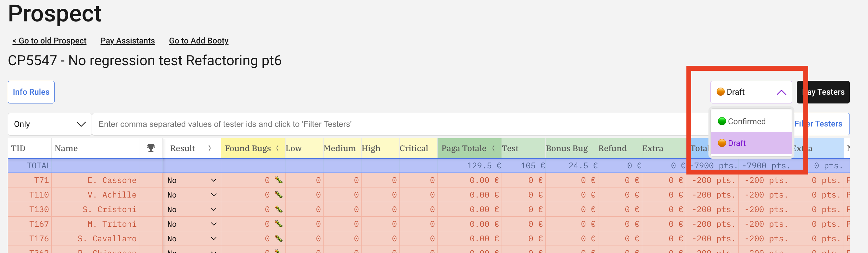Click tester ID T110
The image size is (868, 253).
(x=39, y=195)
